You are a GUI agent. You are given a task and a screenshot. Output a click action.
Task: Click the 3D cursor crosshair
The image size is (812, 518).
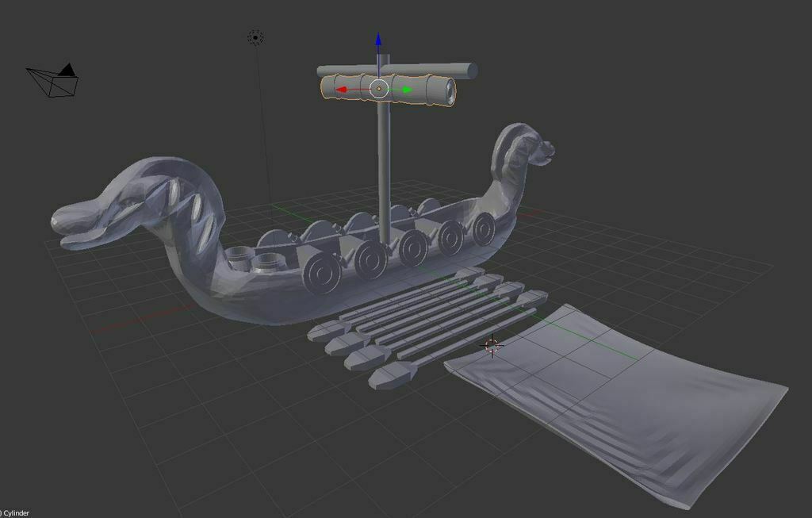coord(492,346)
